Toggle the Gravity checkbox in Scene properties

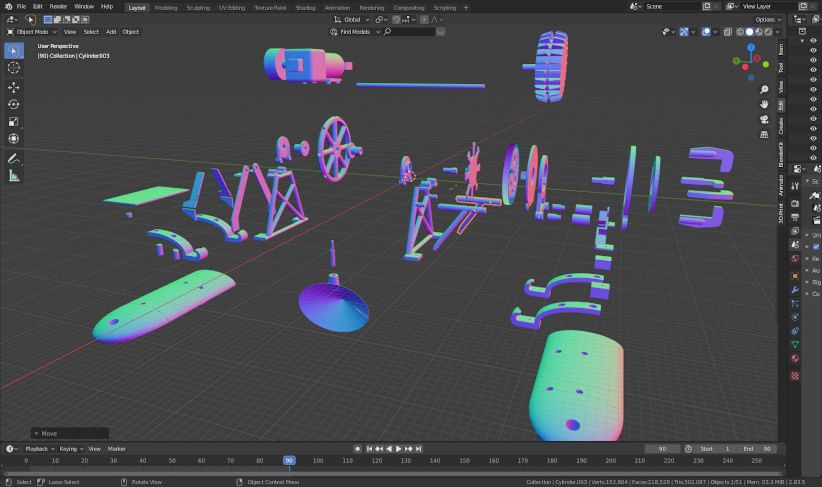(816, 246)
